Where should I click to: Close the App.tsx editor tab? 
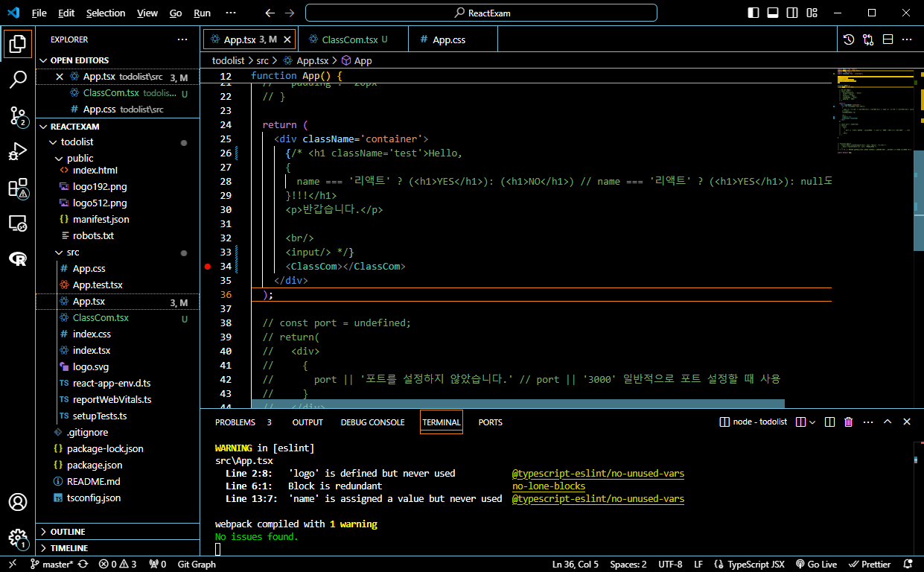(287, 39)
